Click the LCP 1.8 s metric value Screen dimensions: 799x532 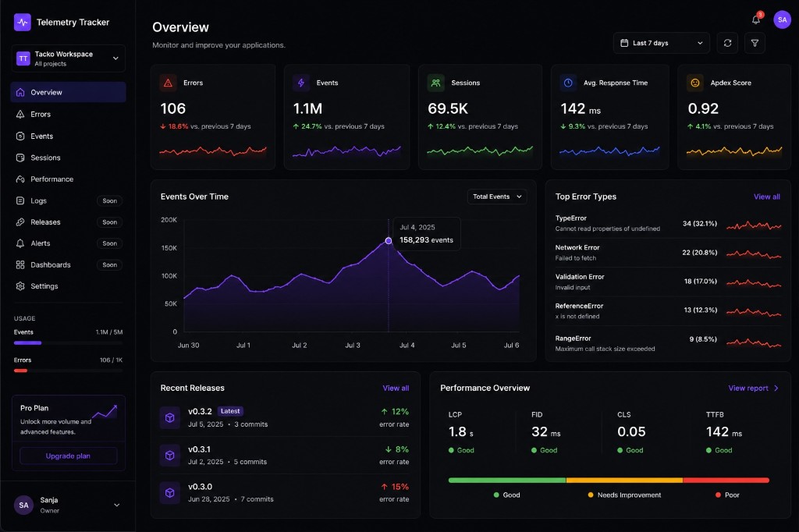point(460,432)
